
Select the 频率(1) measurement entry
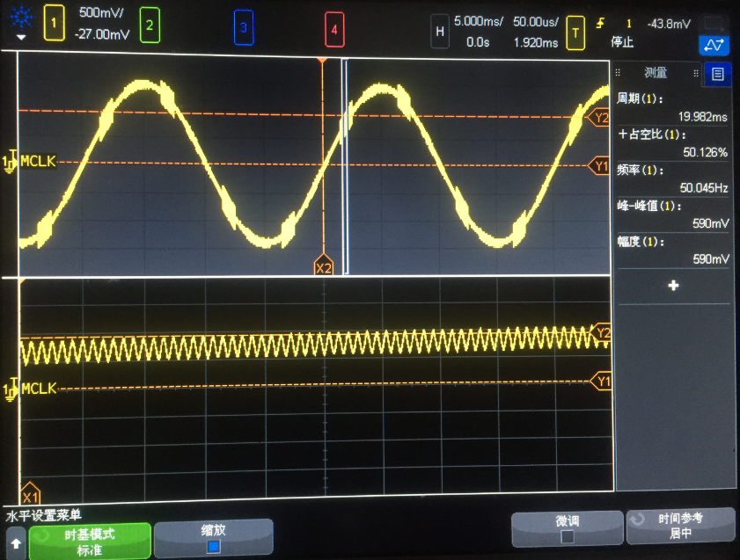pos(673,178)
